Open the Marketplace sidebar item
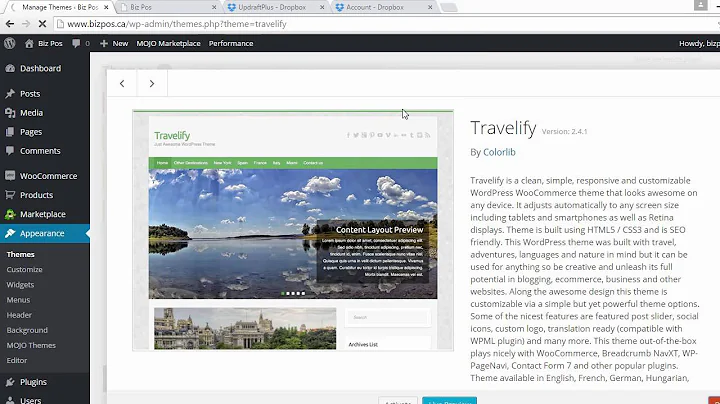 click(45, 214)
